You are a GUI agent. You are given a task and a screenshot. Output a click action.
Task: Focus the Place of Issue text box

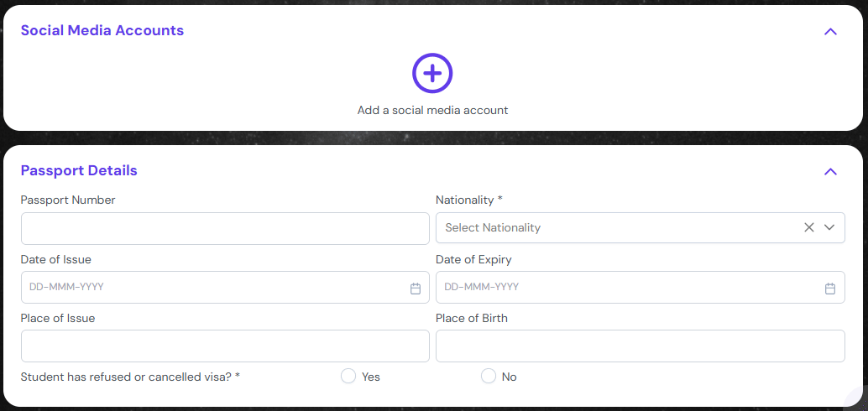click(x=225, y=346)
